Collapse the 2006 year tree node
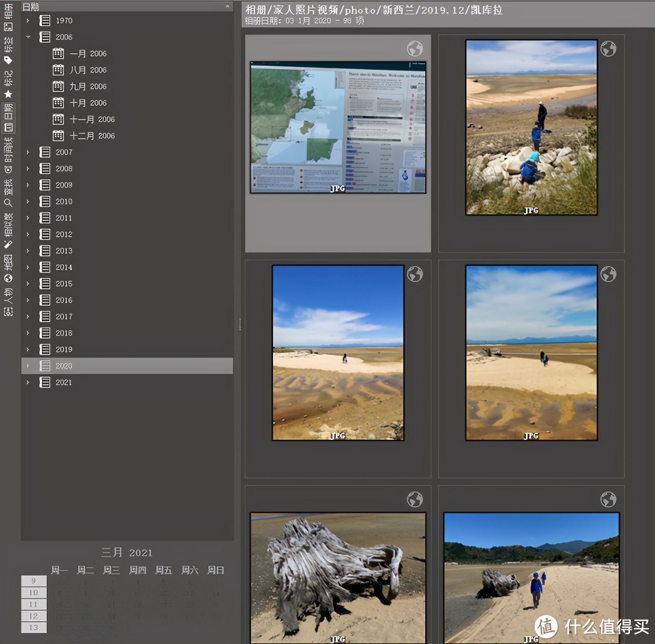The image size is (655, 644). [28, 37]
